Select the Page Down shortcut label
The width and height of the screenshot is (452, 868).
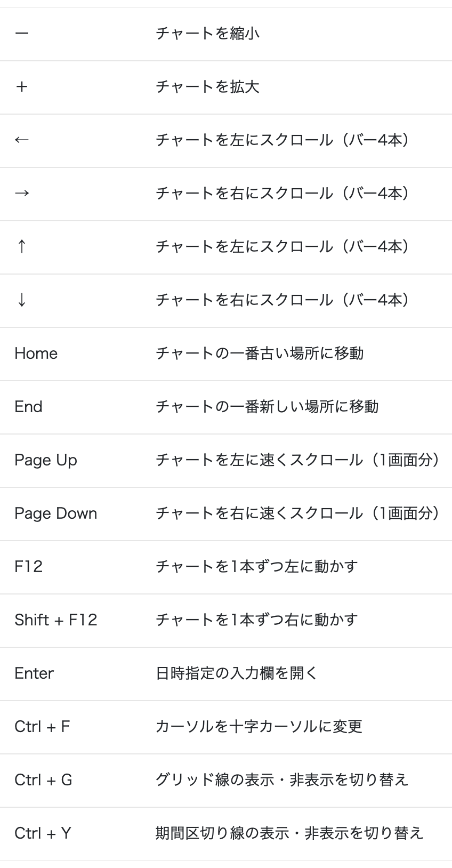click(56, 513)
